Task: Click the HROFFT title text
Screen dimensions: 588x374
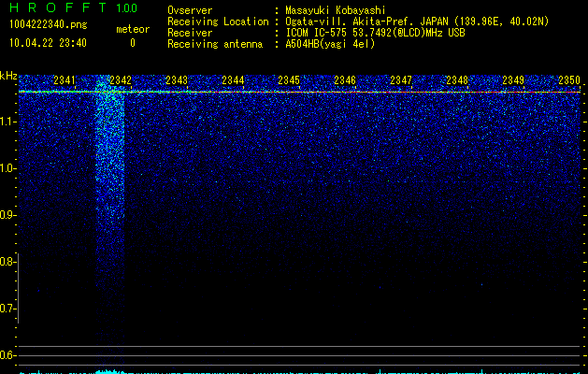Action: pos(58,7)
